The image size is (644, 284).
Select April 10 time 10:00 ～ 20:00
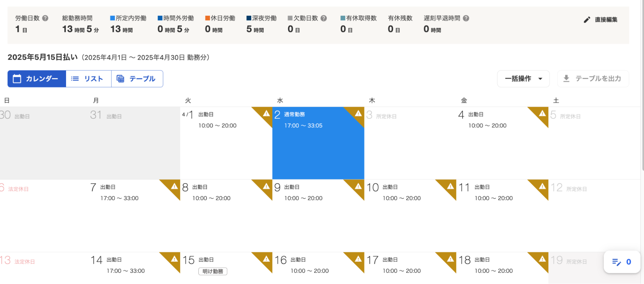coord(402,198)
